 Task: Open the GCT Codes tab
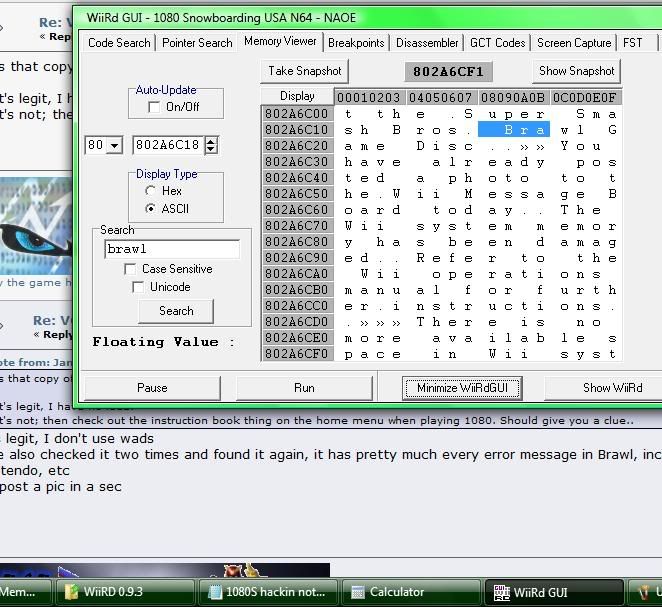[497, 43]
